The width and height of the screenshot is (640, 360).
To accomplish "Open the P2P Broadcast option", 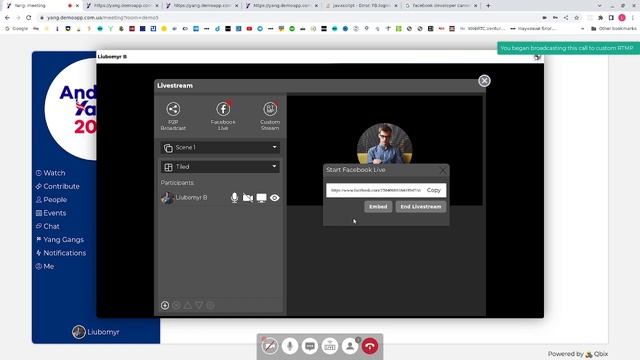I will coord(173,116).
